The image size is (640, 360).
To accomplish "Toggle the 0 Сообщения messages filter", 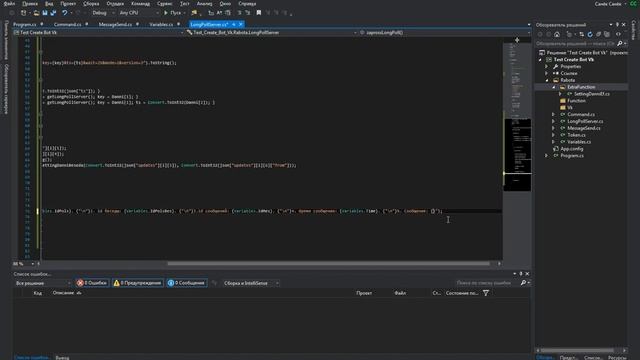I will tap(187, 283).
